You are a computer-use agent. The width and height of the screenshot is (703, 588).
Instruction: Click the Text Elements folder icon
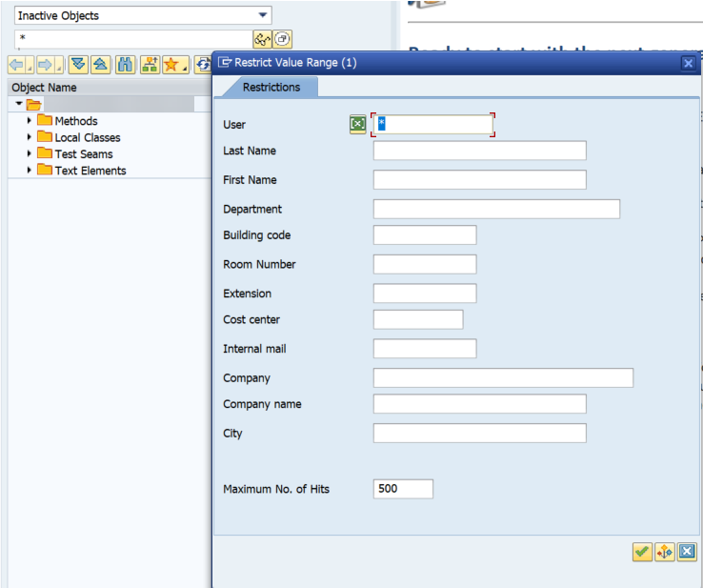[45, 170]
